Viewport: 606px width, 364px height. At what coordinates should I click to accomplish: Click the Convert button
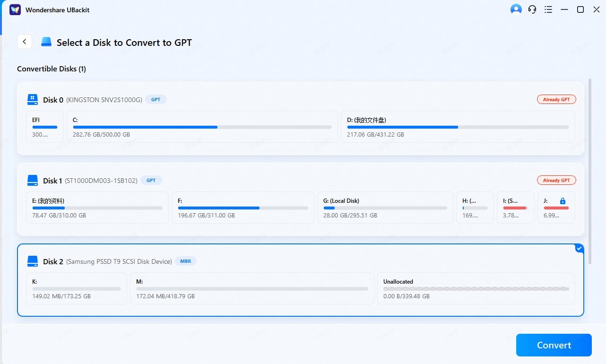pos(554,345)
